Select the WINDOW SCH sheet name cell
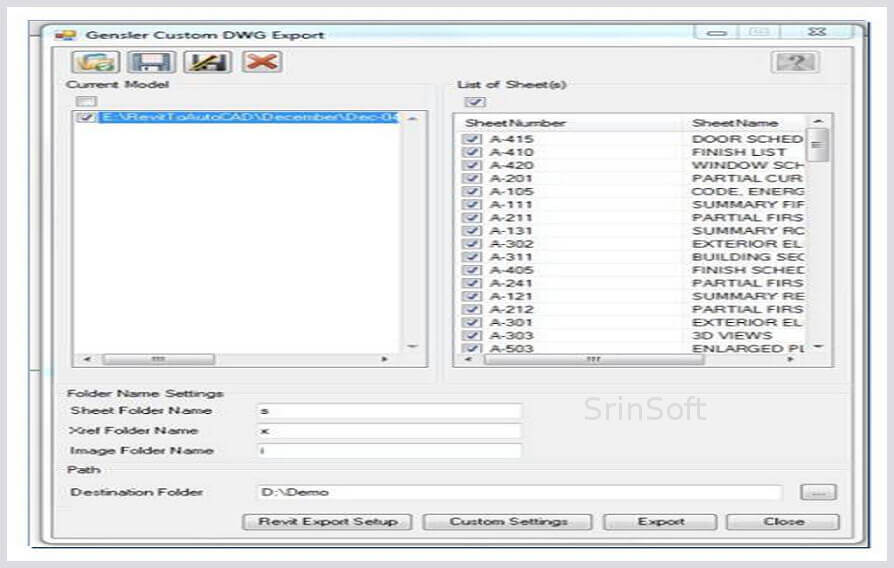The width and height of the screenshot is (894, 568). click(747, 165)
